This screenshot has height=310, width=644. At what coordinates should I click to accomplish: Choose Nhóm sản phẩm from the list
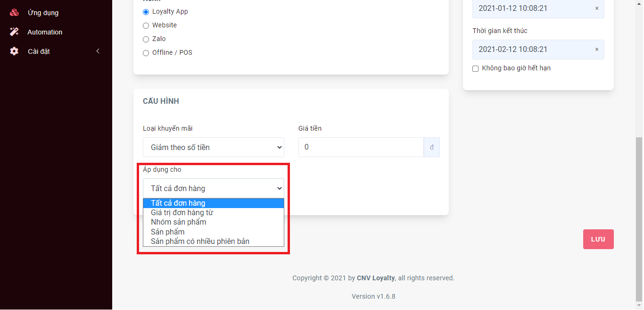click(x=214, y=222)
